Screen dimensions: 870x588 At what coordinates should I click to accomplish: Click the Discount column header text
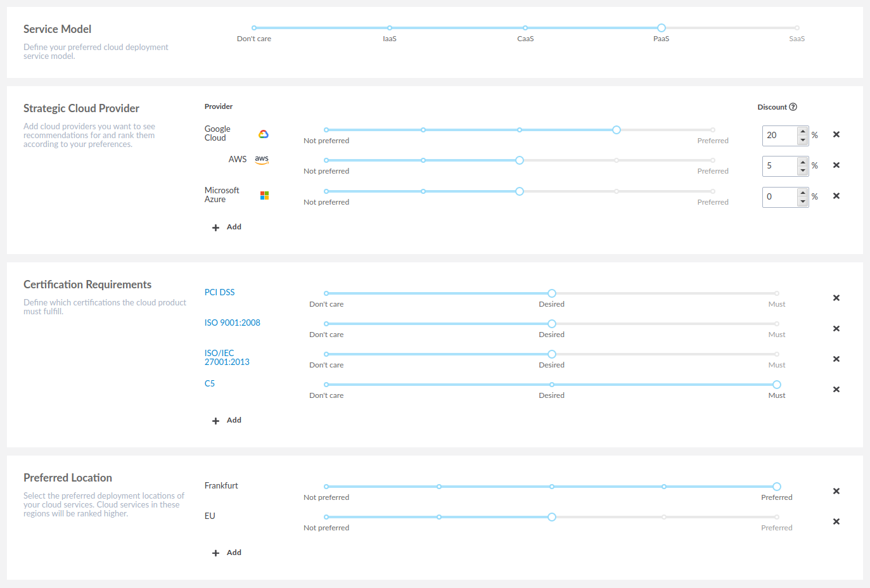point(772,107)
